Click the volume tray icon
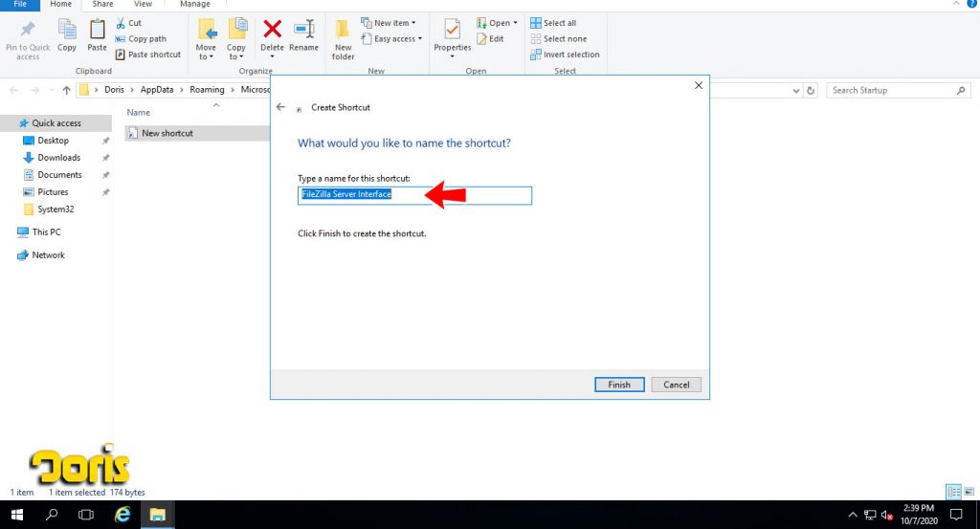 [886, 516]
